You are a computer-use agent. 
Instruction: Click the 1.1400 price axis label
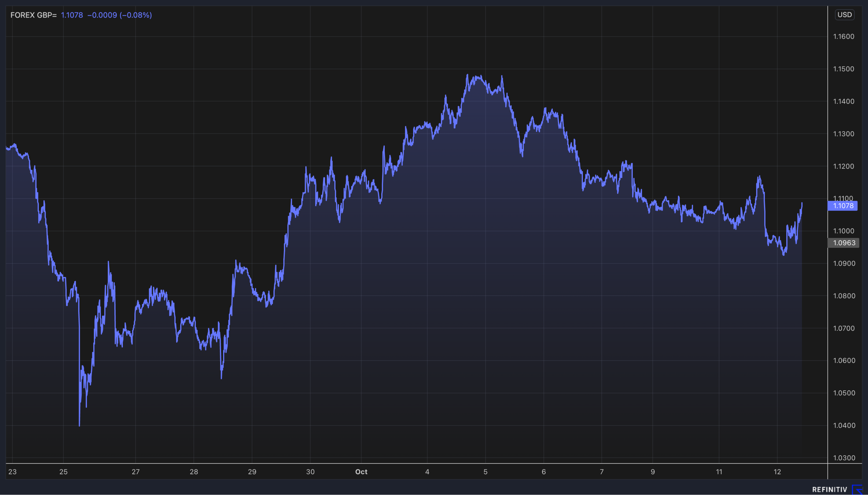844,101
